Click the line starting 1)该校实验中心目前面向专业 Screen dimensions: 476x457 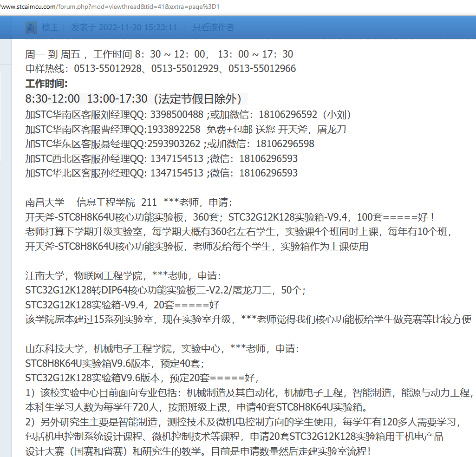[x=249, y=392]
